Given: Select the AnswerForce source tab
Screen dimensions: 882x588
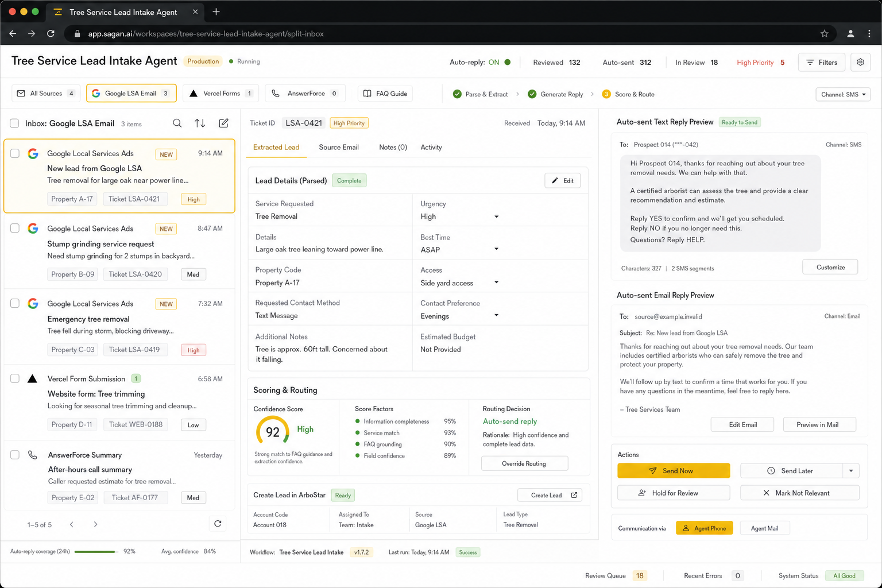Looking at the screenshot, I should [305, 93].
